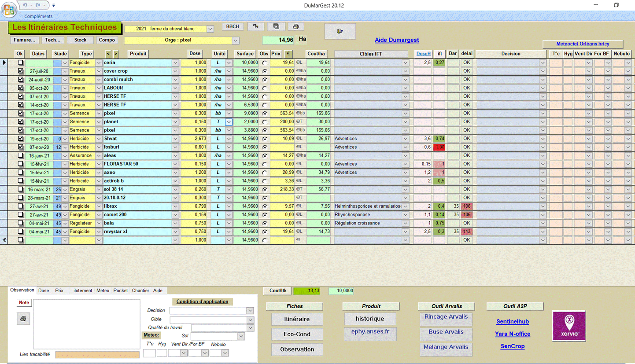This screenshot has width=635, height=364.
Task: Click the printer icon below Note
Action: click(24, 318)
